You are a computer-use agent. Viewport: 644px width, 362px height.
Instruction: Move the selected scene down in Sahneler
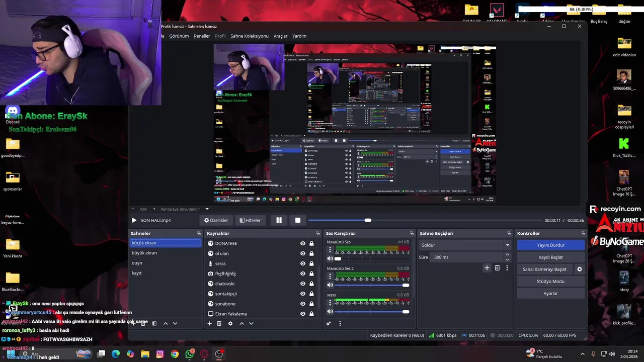coord(175,323)
